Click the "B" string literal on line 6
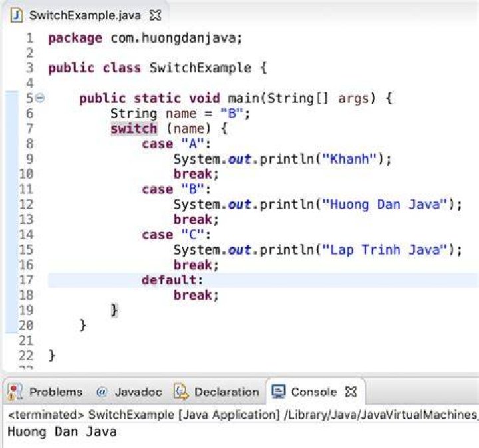 pos(232,114)
